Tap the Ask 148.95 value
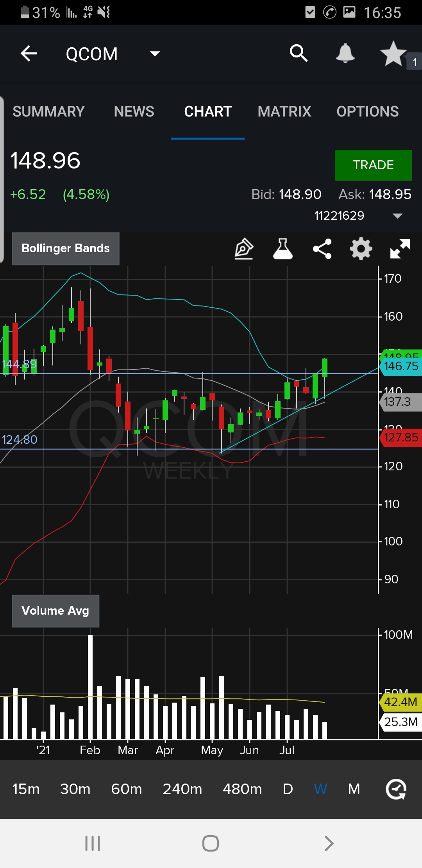This screenshot has width=422, height=868. (390, 194)
